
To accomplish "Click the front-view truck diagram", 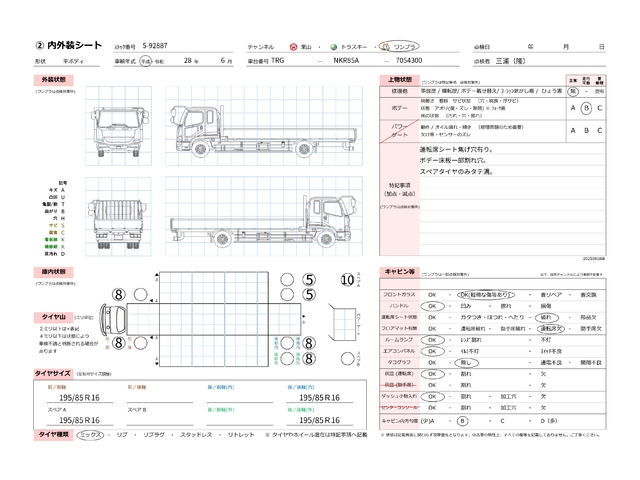I will tap(111, 128).
